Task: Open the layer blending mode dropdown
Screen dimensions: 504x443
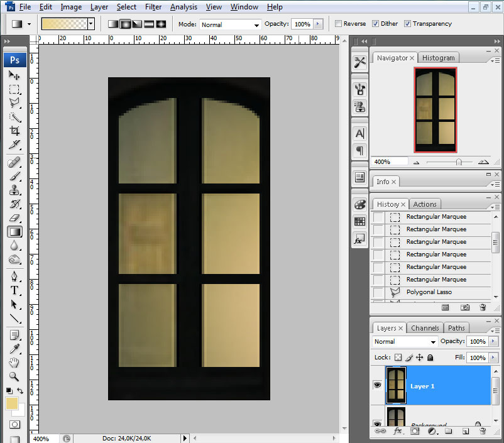Action: 405,342
